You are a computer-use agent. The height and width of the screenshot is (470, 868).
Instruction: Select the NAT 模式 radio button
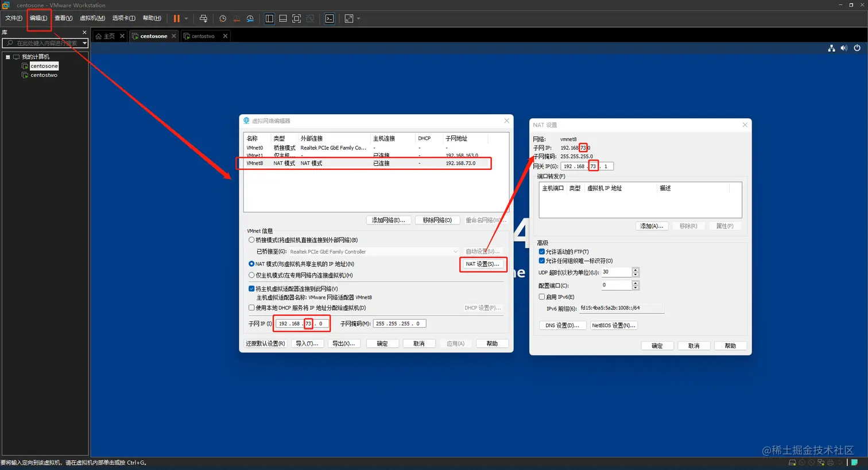click(x=251, y=264)
